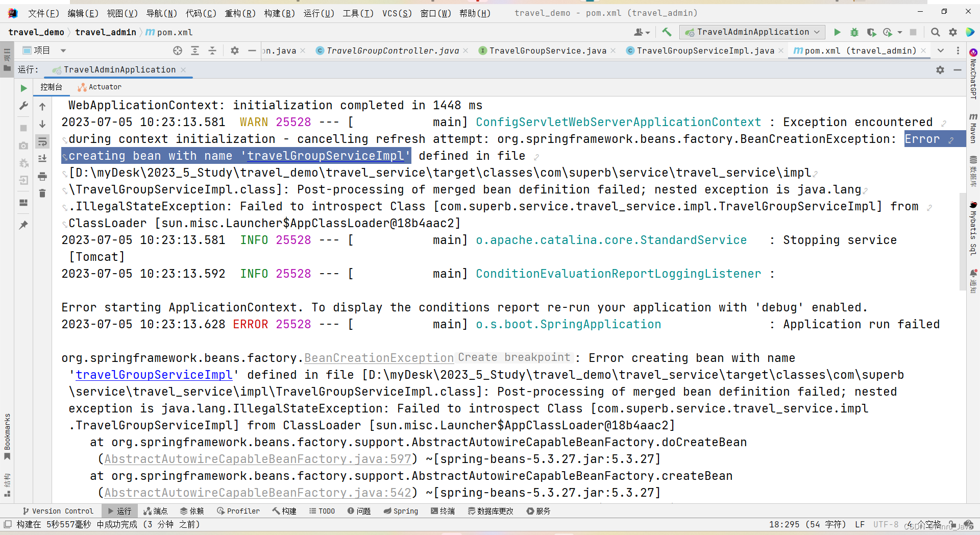This screenshot has width=980, height=535.
Task: Open Bookmarks side panel
Action: pyautogui.click(x=7, y=436)
